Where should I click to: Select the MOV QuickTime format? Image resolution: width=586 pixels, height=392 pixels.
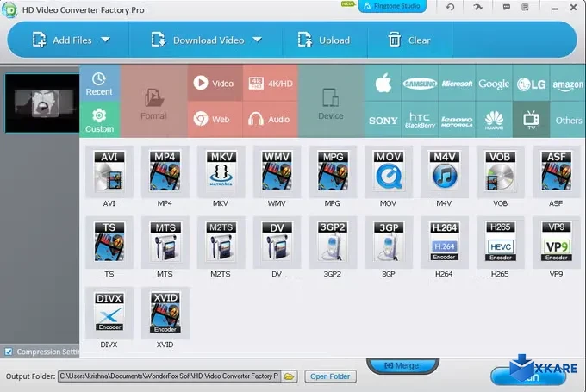click(389, 171)
